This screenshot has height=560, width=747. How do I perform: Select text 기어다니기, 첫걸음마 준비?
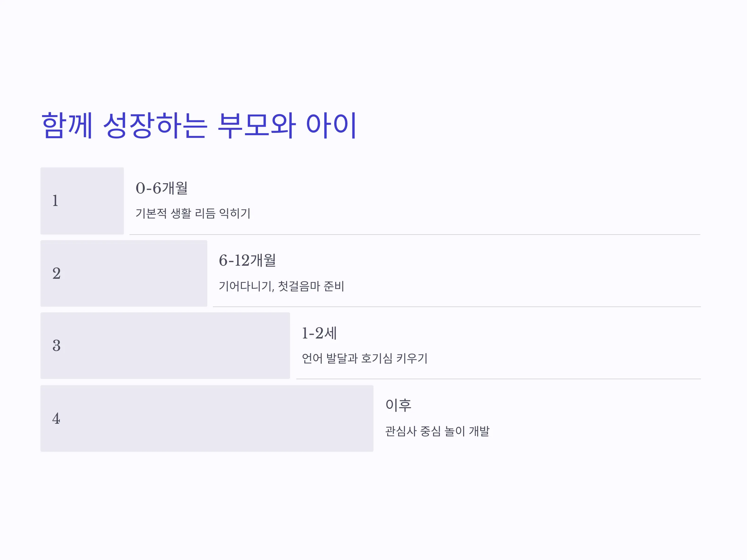(281, 286)
